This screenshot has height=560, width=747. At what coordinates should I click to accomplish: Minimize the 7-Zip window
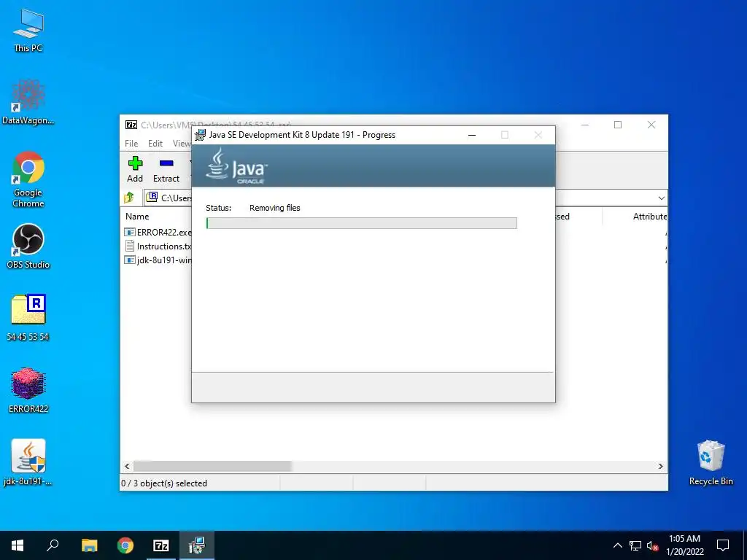[585, 125]
